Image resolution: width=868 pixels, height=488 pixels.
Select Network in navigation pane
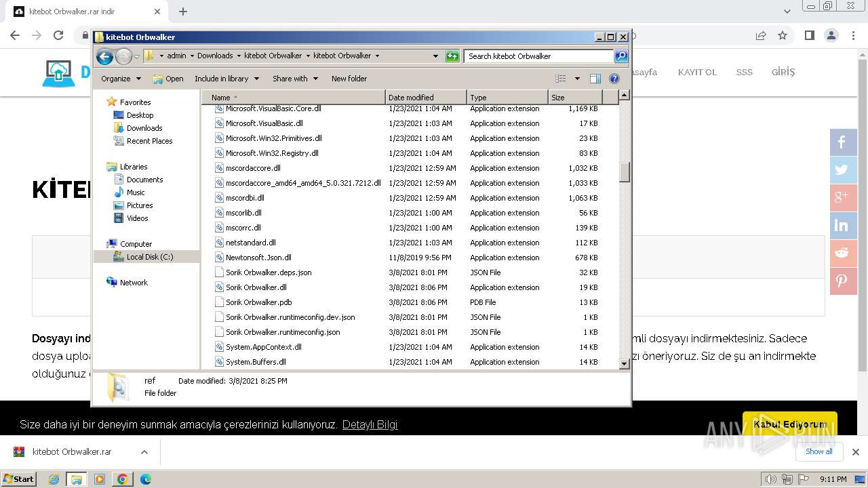(133, 283)
